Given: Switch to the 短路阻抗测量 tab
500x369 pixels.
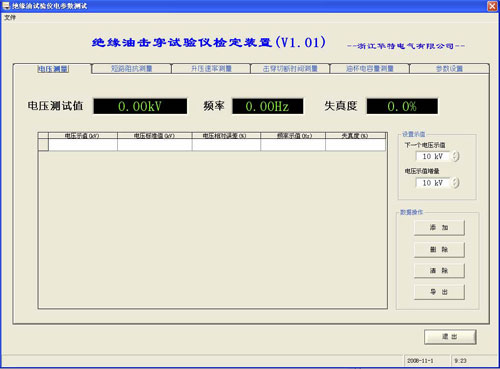Looking at the screenshot, I should tap(131, 69).
